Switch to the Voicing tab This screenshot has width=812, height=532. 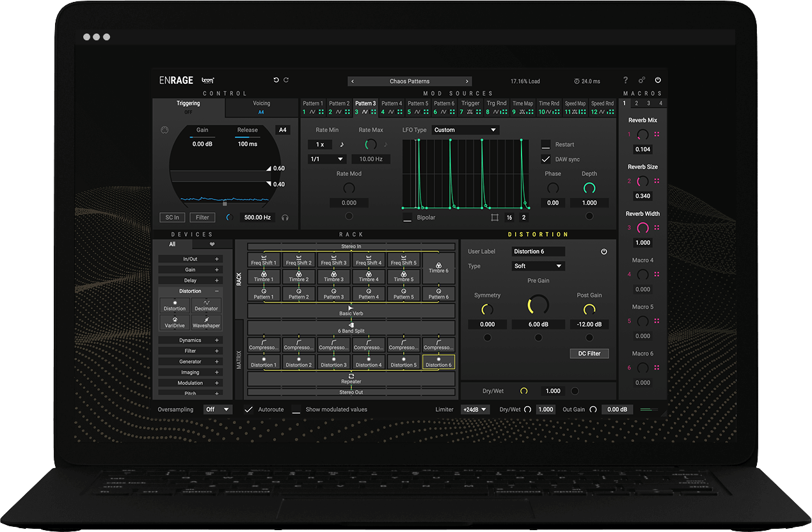pos(261,107)
